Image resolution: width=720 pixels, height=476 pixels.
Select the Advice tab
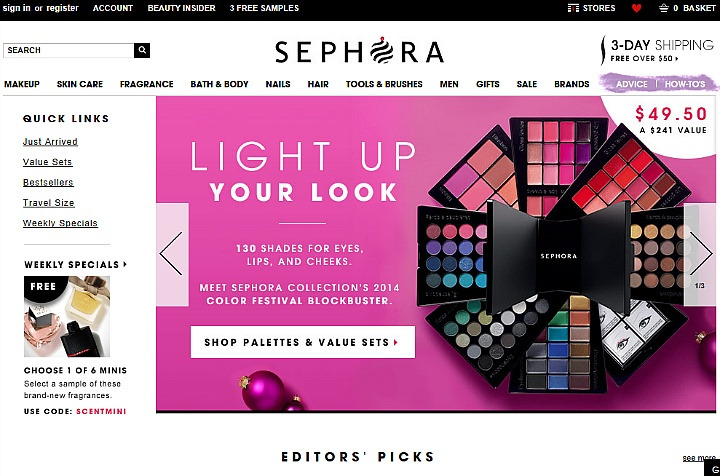(x=631, y=84)
